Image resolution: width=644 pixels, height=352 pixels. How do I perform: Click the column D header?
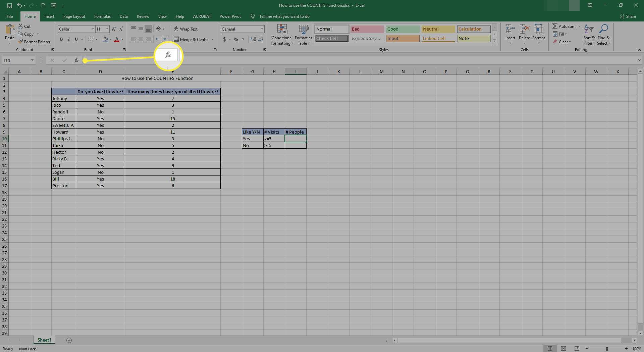[100, 71]
